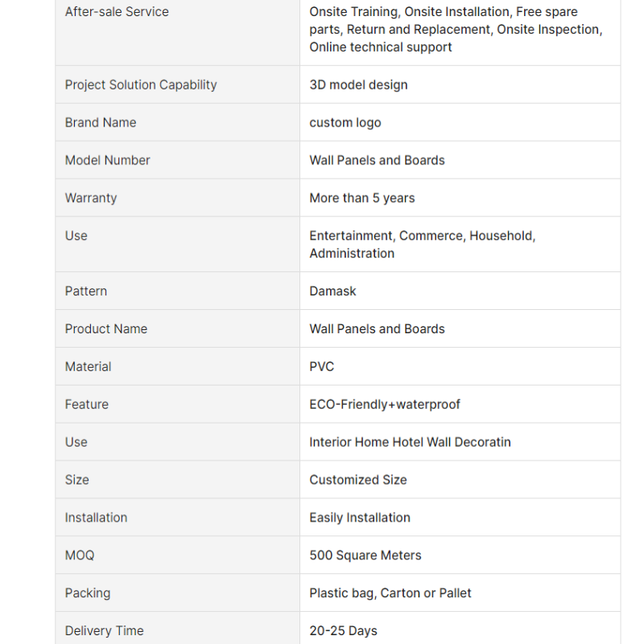Select the More than 5 years value
The image size is (644, 644).
[x=361, y=198]
